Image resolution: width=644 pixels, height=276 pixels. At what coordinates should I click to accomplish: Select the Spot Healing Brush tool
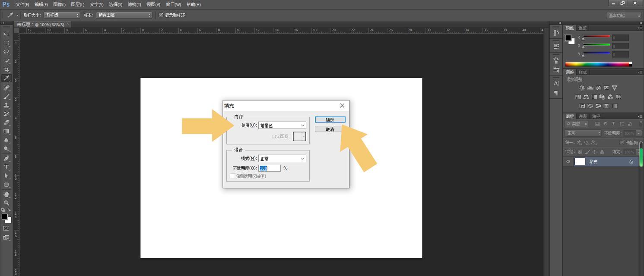(6, 88)
